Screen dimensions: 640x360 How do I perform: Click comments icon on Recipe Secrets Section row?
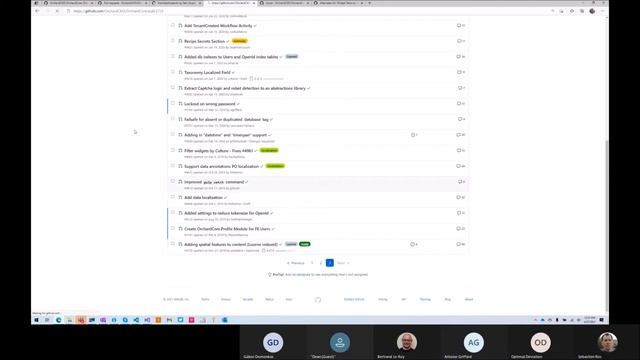pyautogui.click(x=461, y=41)
